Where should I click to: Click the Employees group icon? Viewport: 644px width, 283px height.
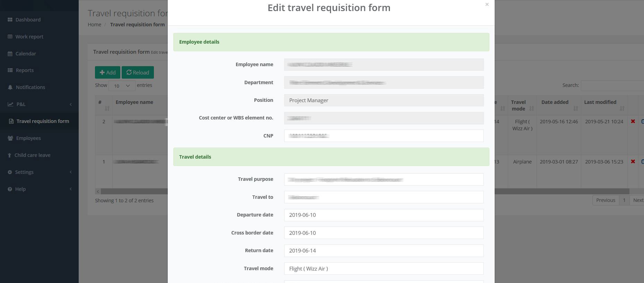pyautogui.click(x=10, y=138)
